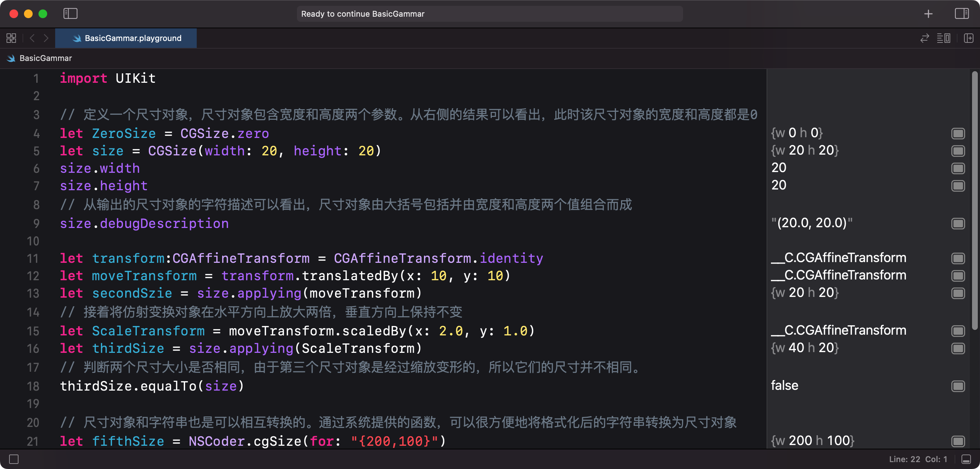The image size is (980, 469).
Task: Click result {w 0 h 0}
Action: click(797, 133)
